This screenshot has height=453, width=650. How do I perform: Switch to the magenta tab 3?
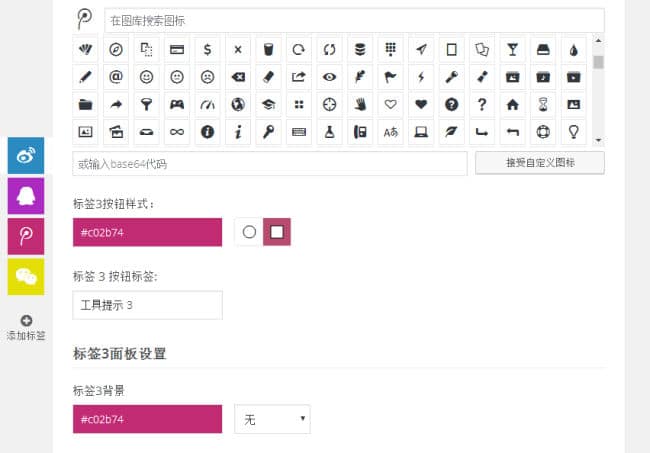point(26,236)
